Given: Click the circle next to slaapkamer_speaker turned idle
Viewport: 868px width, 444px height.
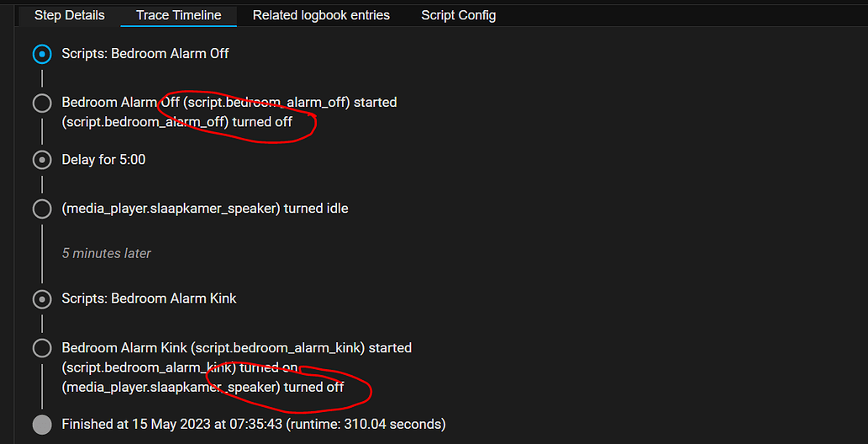Looking at the screenshot, I should tap(42, 209).
